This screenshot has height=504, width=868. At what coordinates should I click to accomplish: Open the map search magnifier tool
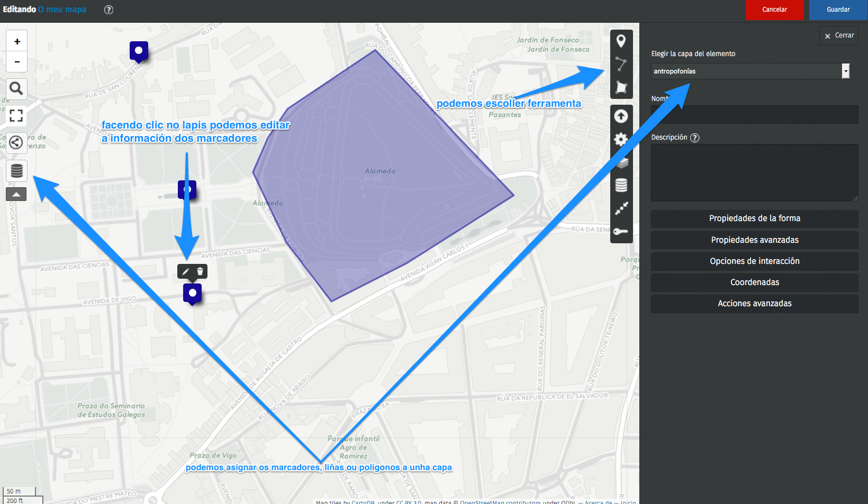click(x=16, y=88)
